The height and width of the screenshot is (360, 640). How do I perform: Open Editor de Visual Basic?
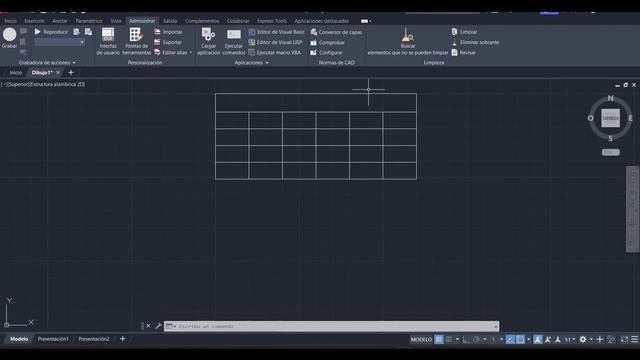click(276, 32)
